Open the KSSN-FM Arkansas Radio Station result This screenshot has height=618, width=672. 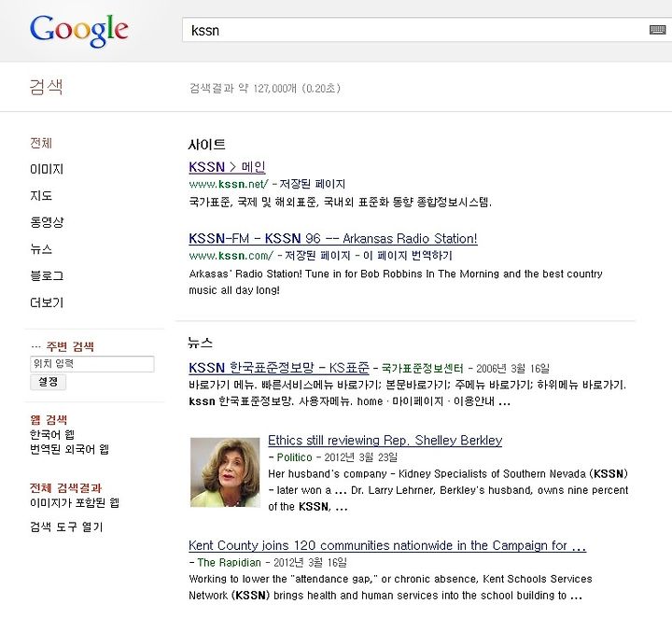(333, 238)
